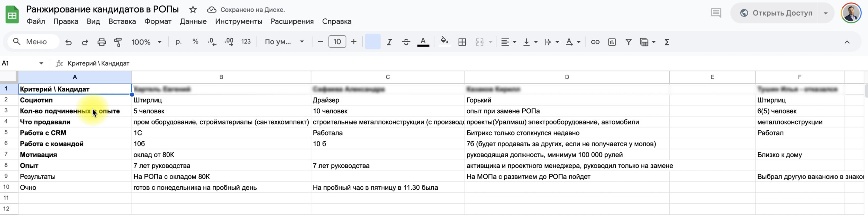
Task: Click the Sigma functions icon
Action: click(x=667, y=42)
